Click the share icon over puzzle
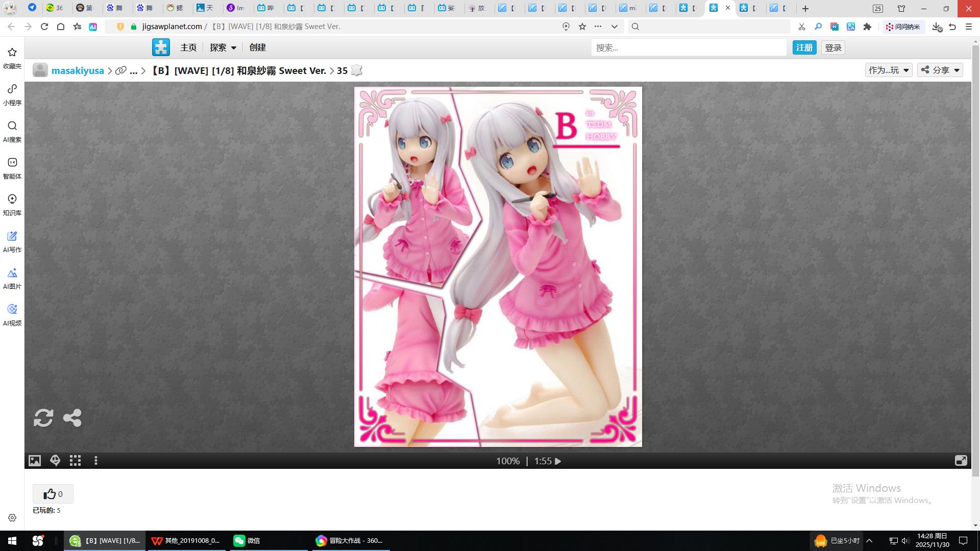980x551 pixels. [72, 418]
